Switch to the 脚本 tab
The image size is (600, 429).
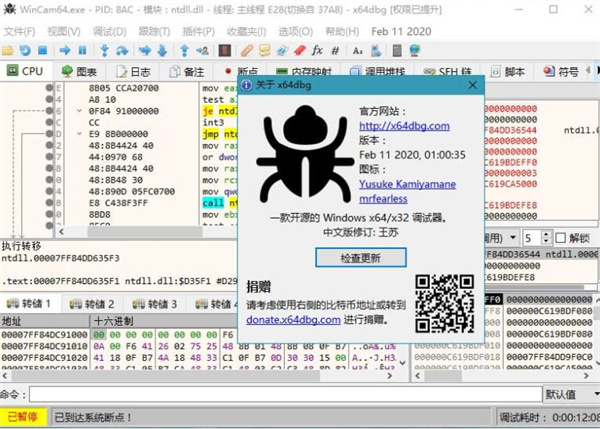tap(508, 72)
